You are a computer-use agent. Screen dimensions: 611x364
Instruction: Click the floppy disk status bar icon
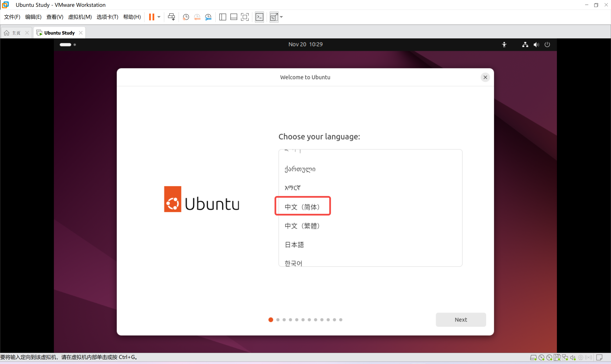coord(557,357)
